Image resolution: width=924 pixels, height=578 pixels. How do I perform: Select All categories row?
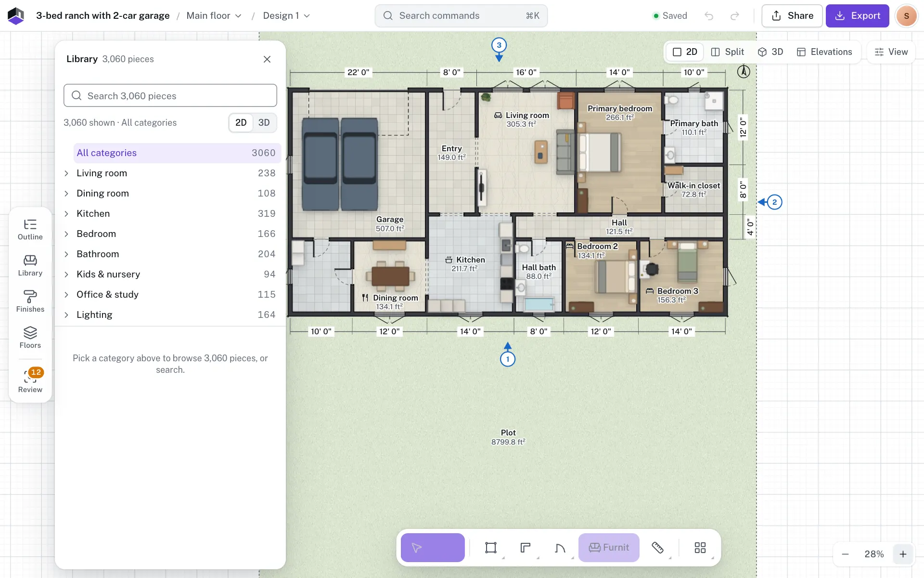177,153
